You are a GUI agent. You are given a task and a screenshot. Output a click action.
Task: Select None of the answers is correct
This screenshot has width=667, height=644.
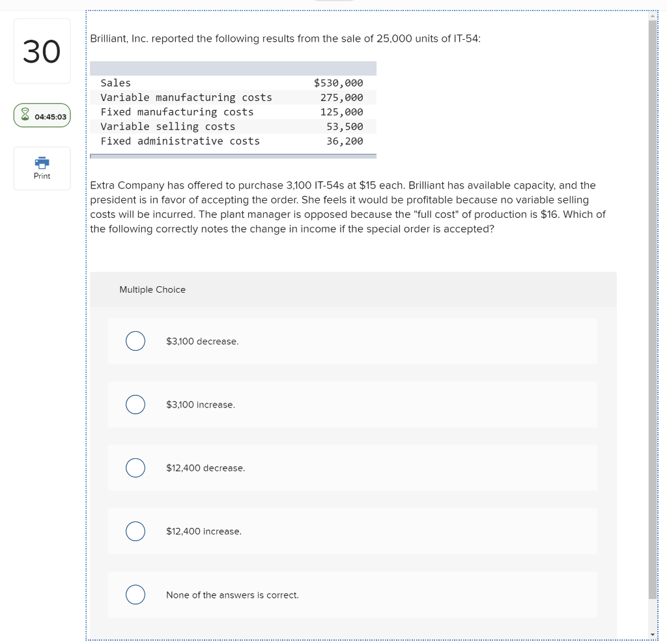[x=135, y=594]
